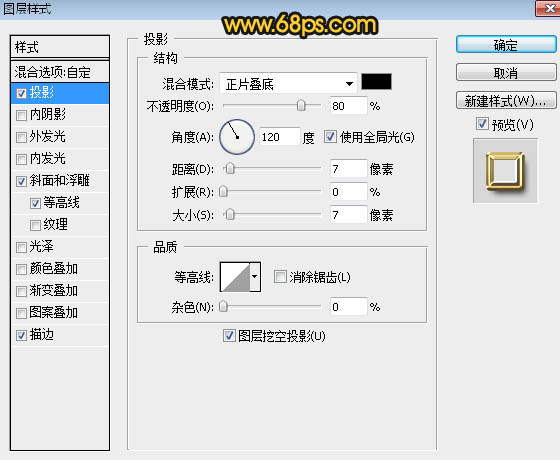
Task: Toggle the 预览 checkbox
Action: coord(482,124)
